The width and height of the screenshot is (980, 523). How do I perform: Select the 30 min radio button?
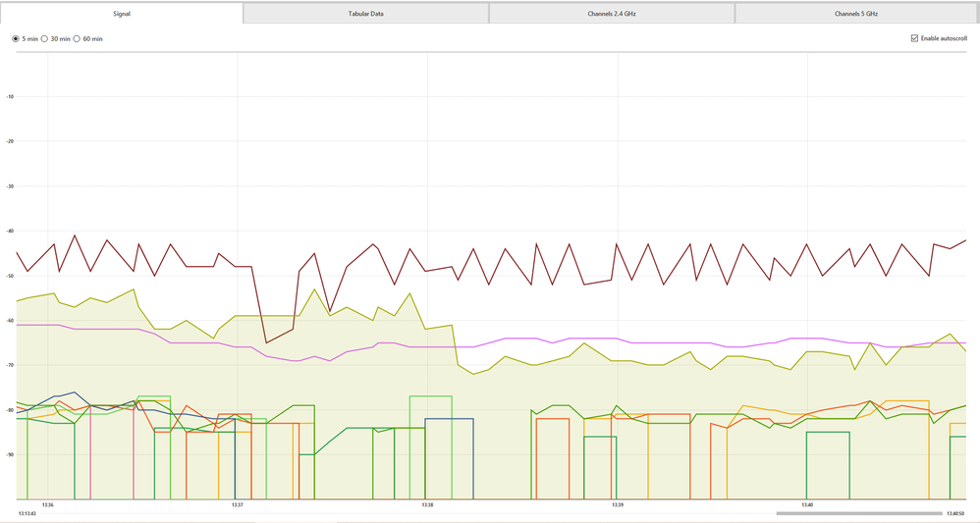(45, 39)
